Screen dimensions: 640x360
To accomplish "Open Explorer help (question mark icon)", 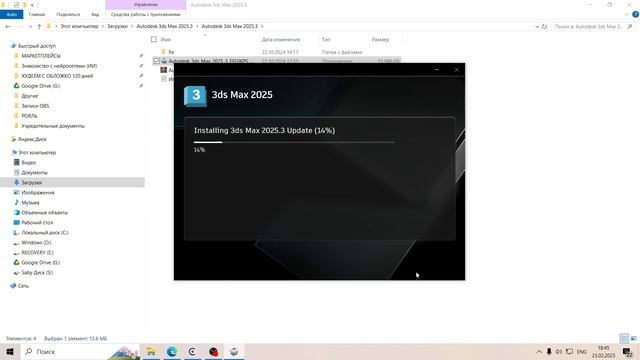I will [635, 14].
